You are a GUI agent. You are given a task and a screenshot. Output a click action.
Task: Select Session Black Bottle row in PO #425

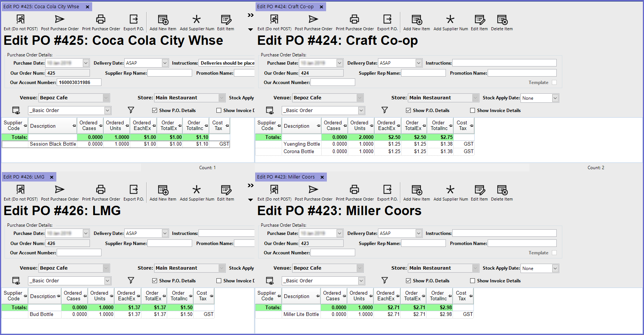pyautogui.click(x=116, y=144)
